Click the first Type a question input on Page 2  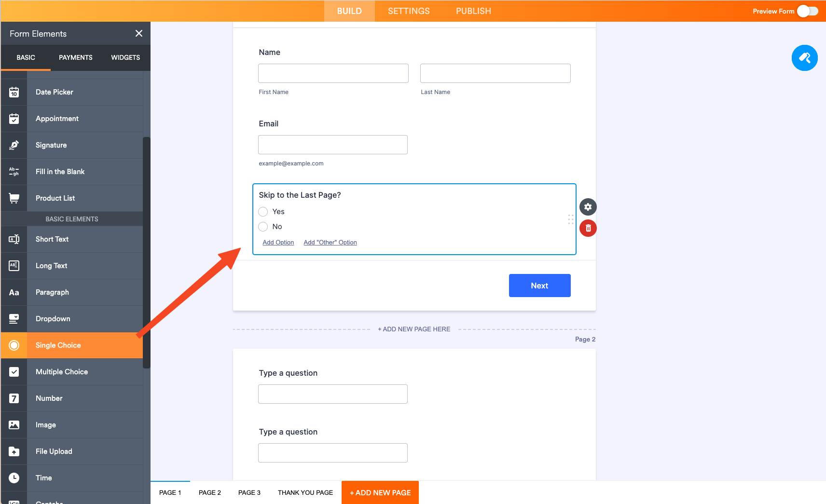[x=333, y=394]
